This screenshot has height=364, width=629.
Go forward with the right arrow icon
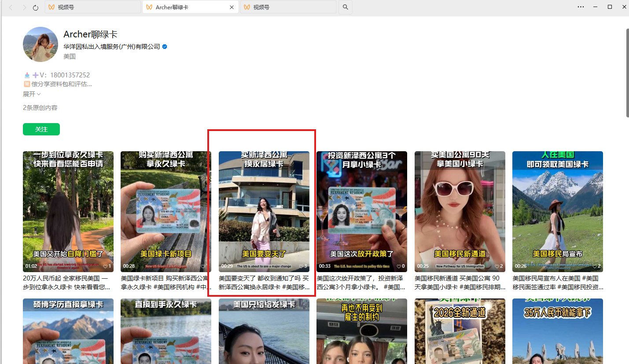pyautogui.click(x=24, y=7)
